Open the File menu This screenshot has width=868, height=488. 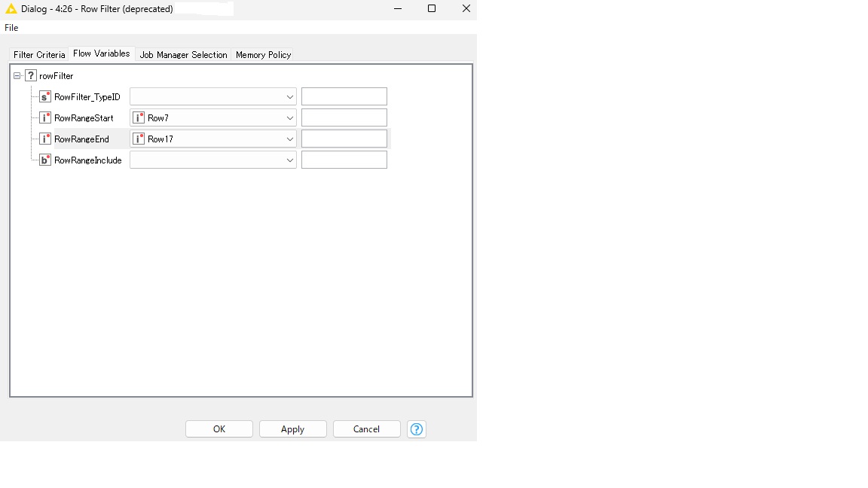click(11, 28)
